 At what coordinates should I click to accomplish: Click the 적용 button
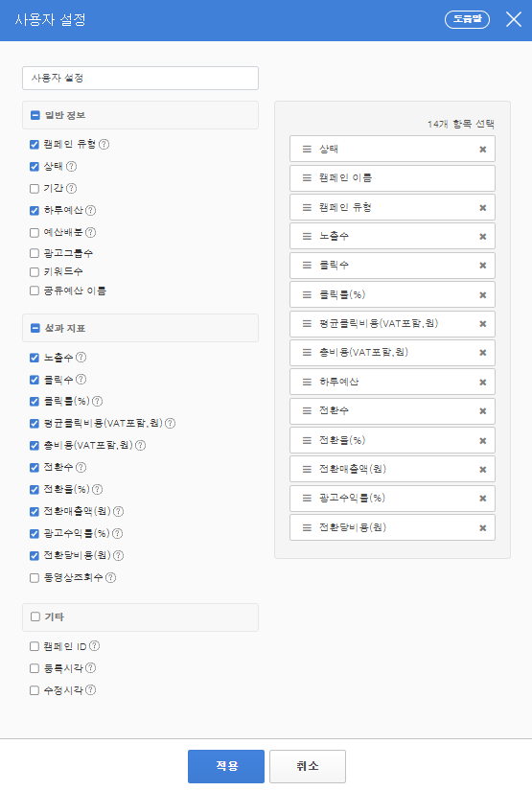click(226, 766)
